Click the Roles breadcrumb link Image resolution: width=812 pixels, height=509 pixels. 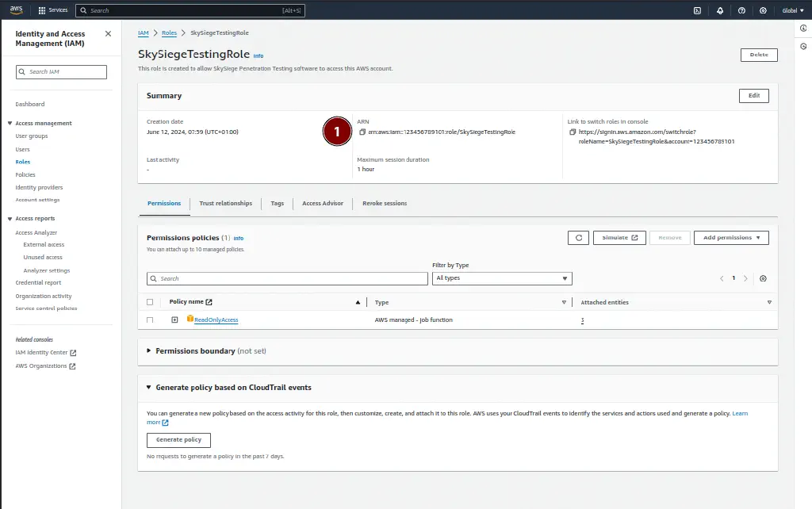pos(169,33)
